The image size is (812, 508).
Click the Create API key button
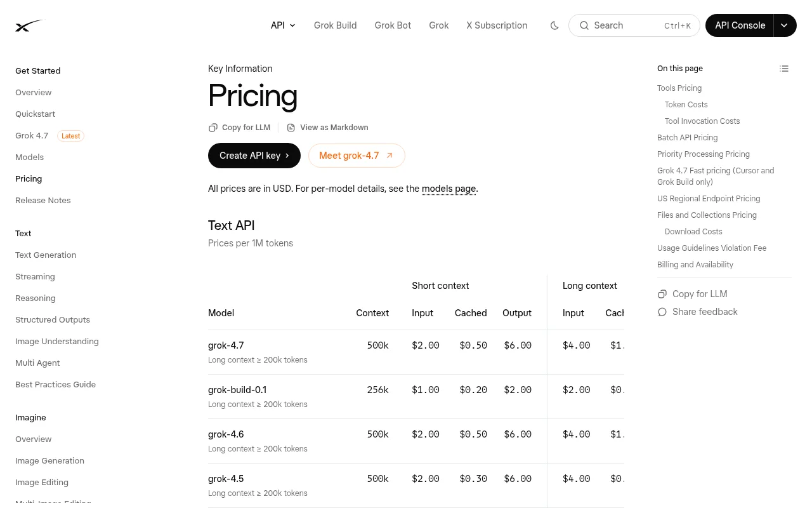point(254,156)
